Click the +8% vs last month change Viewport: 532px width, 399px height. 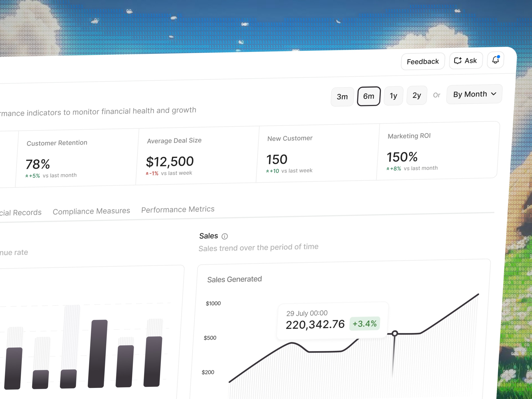pos(412,168)
